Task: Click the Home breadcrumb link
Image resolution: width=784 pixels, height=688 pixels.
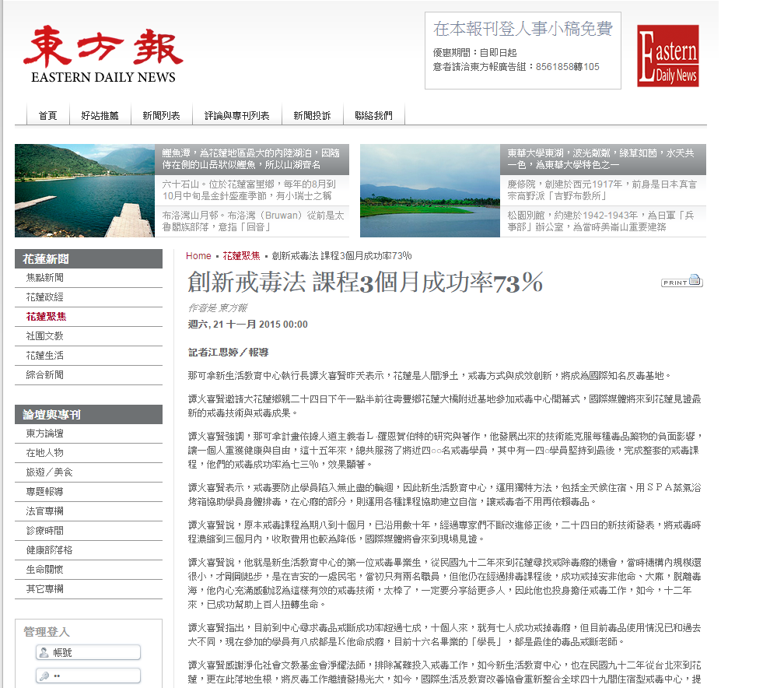Action: (198, 256)
